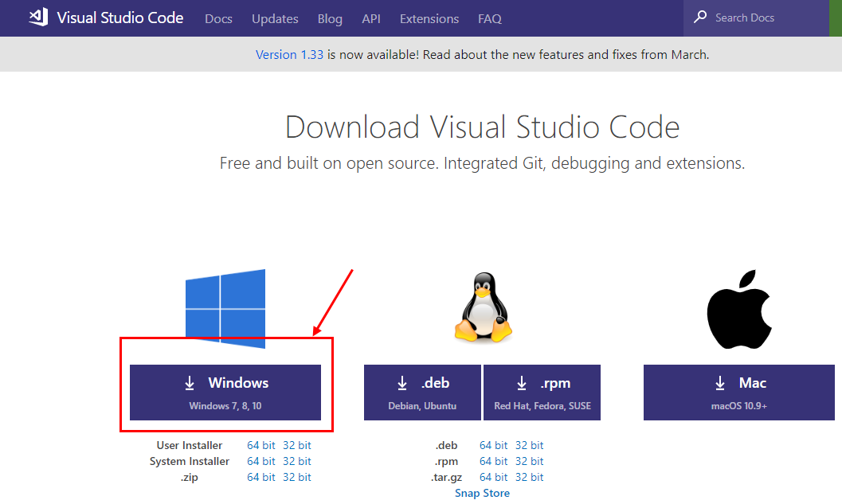Download Windows User Installer 64 bit
842x504 pixels.
pyautogui.click(x=261, y=446)
